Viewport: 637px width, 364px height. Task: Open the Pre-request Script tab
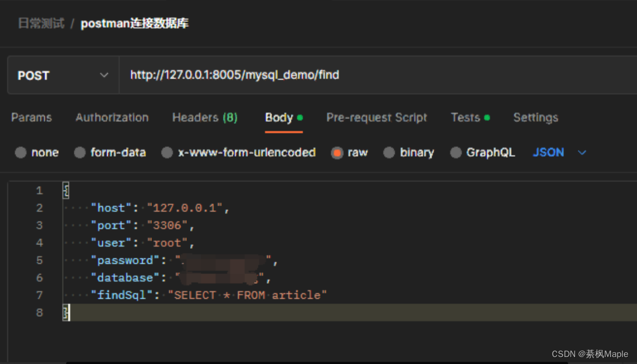[376, 117]
